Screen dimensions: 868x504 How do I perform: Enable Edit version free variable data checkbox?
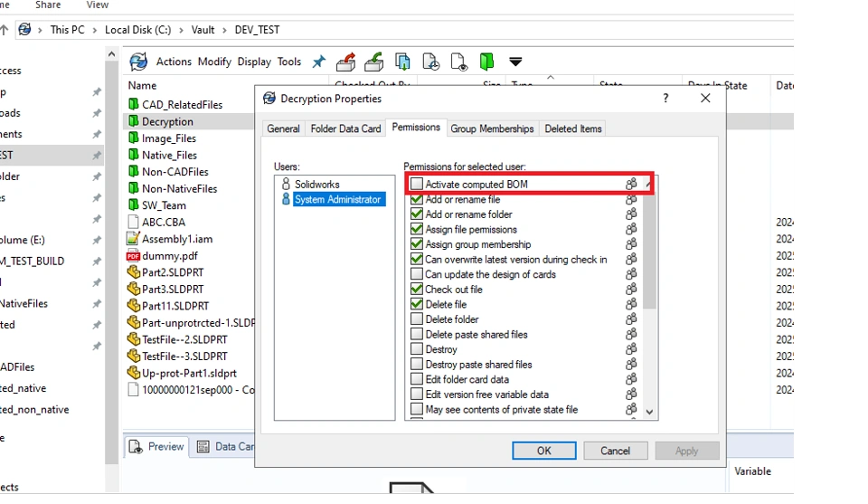[417, 394]
